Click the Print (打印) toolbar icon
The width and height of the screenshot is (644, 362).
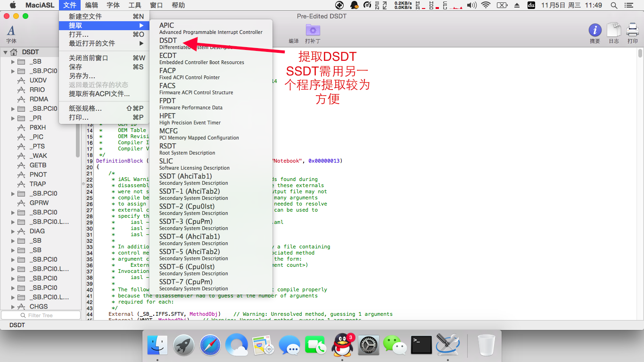[x=633, y=30]
